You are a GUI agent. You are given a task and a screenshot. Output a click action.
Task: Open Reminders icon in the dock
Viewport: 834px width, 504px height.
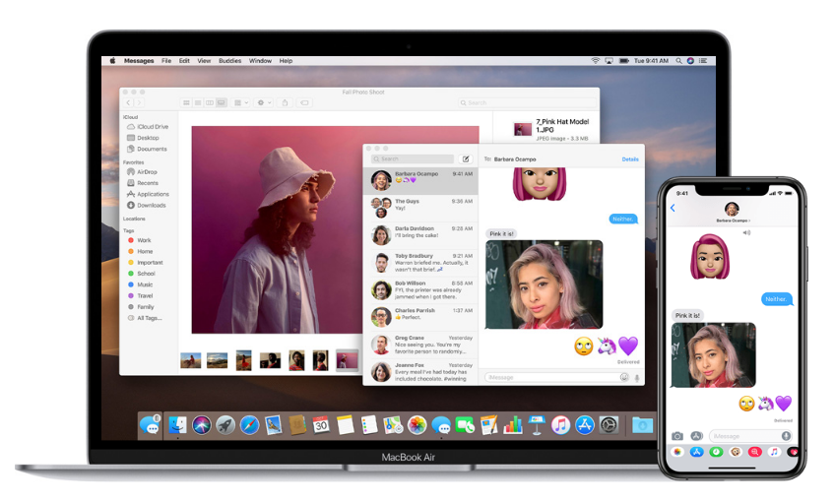click(x=369, y=425)
